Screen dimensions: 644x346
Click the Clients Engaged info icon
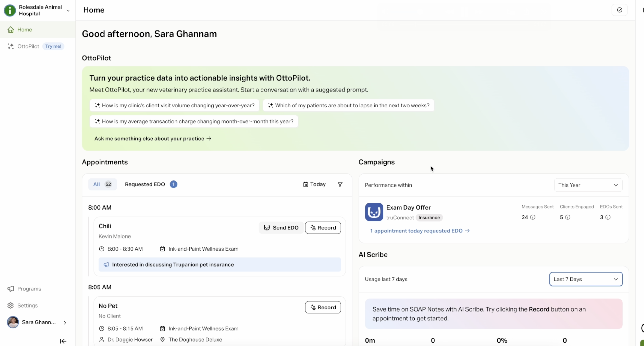pyautogui.click(x=568, y=217)
